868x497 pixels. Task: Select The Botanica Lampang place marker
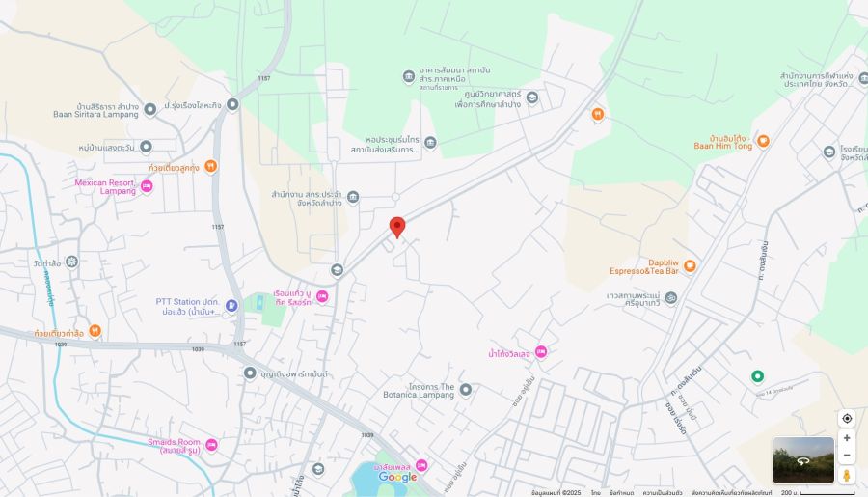tap(466, 390)
